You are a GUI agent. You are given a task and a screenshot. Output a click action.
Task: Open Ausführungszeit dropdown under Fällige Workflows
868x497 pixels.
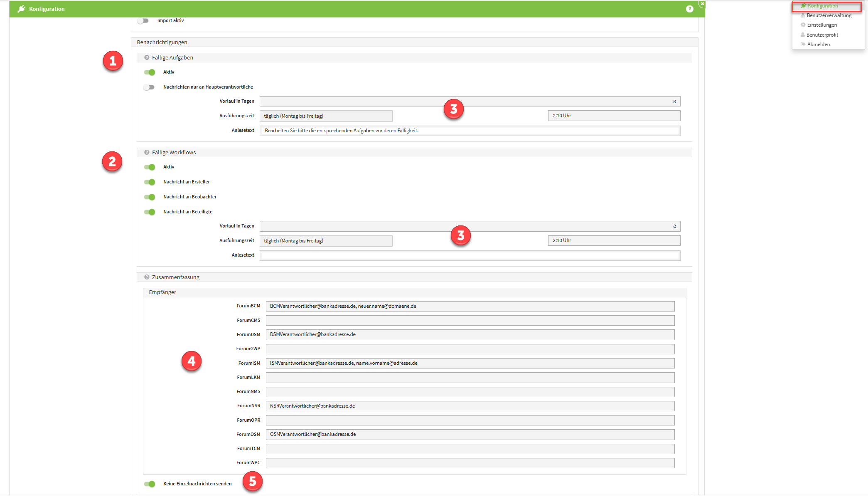326,241
